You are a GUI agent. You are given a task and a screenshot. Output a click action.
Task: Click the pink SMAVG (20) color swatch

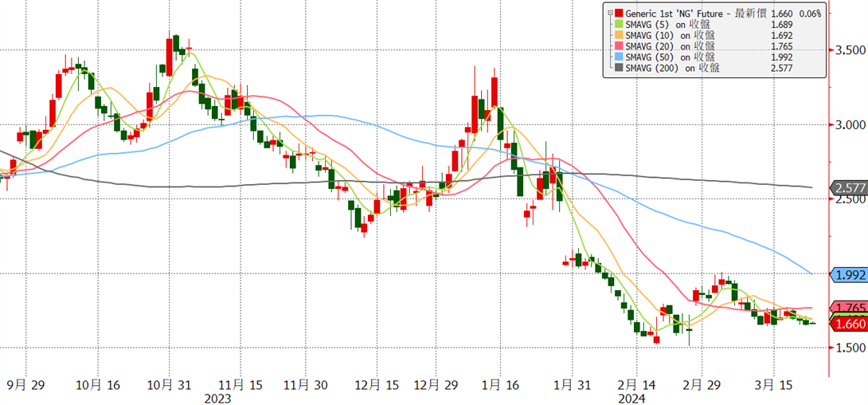click(620, 46)
